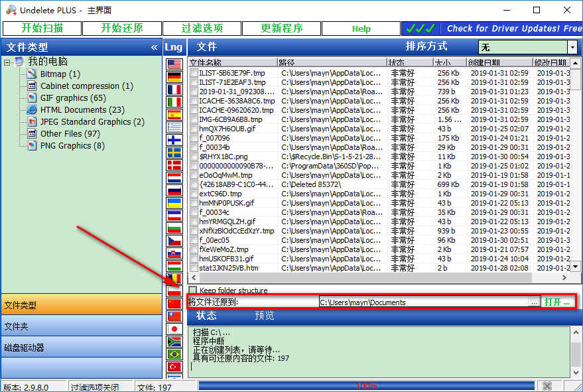Image resolution: width=583 pixels, height=392 pixels.
Task: Choose the Japanese flag language icon
Action: tap(174, 329)
